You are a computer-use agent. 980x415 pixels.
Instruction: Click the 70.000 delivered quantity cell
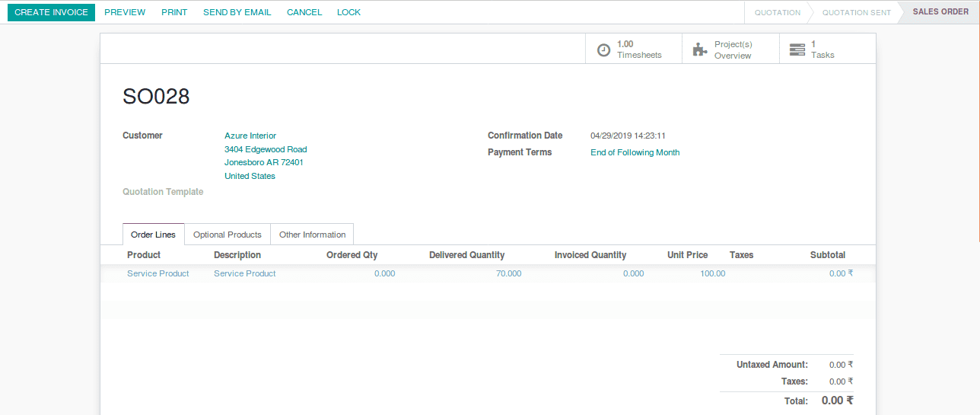pyautogui.click(x=509, y=273)
